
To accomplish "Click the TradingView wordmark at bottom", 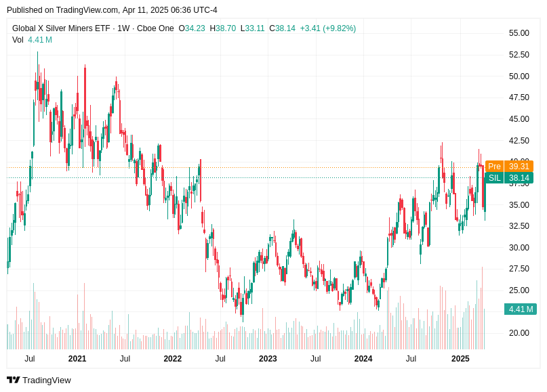I will click(47, 380).
